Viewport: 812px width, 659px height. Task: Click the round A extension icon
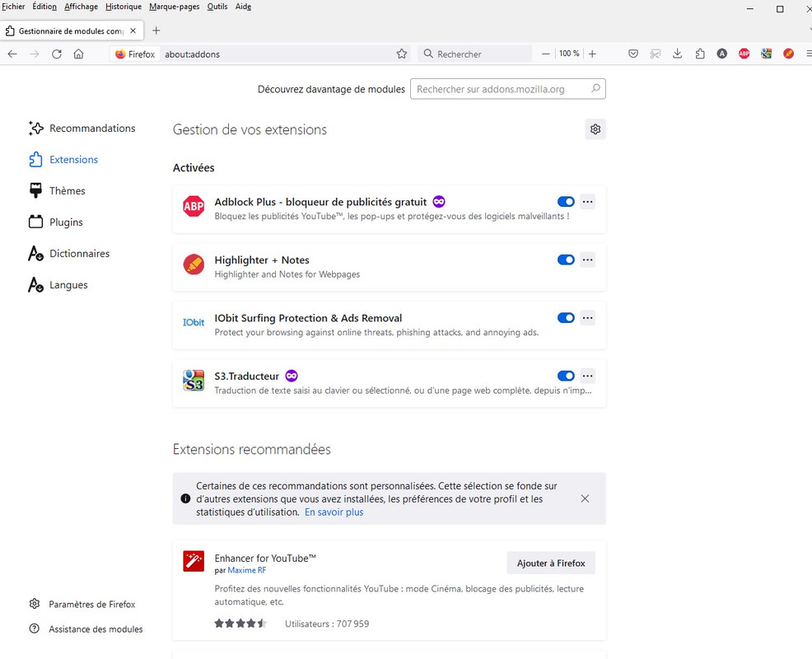point(722,54)
